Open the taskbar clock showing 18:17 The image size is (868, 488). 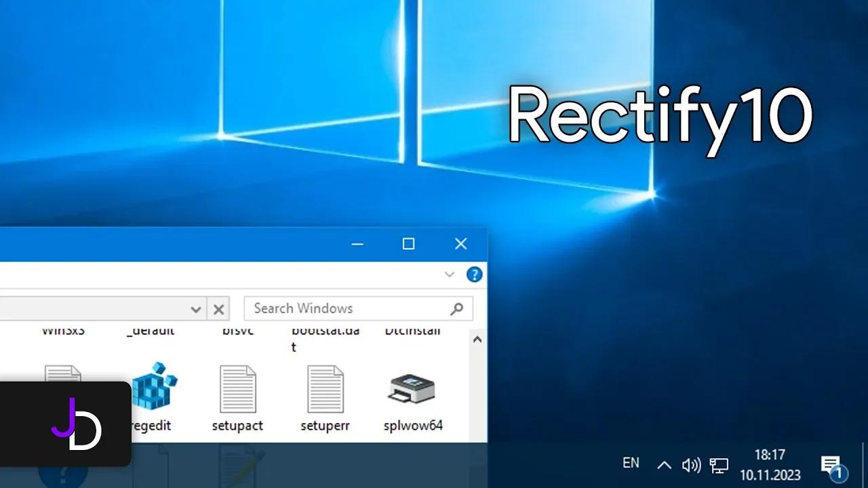click(770, 465)
